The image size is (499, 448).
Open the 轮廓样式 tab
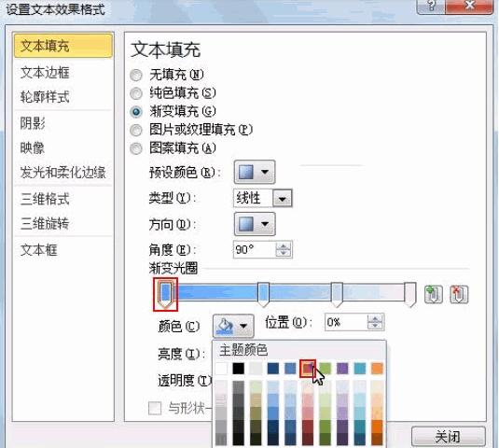[45, 97]
